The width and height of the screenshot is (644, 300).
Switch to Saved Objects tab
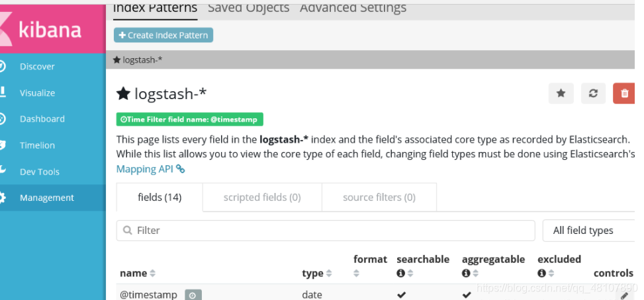(x=248, y=8)
